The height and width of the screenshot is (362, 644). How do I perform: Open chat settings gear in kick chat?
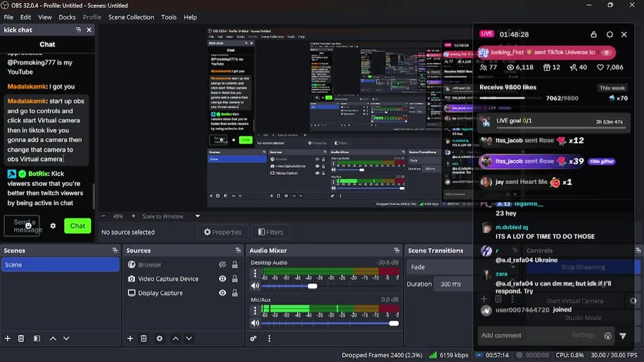pos(53,226)
